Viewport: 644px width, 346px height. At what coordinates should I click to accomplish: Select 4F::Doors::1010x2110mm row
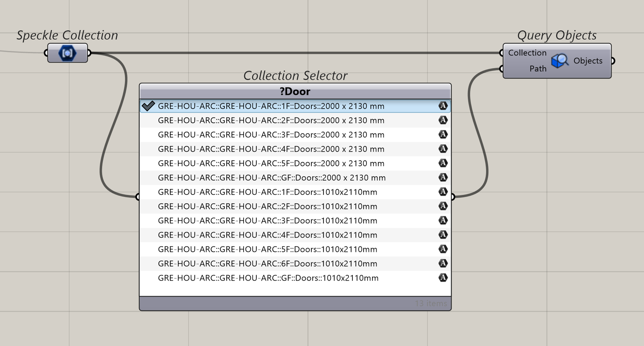click(x=295, y=235)
